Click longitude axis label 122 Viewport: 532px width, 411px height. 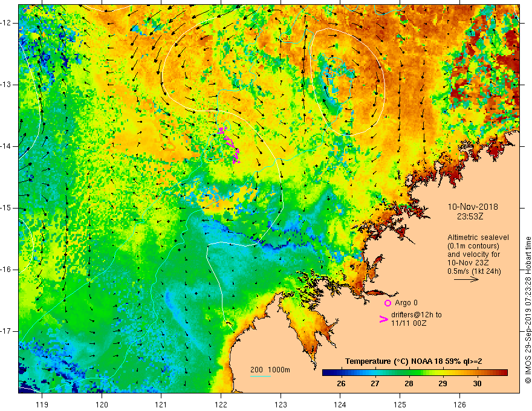coord(221,404)
